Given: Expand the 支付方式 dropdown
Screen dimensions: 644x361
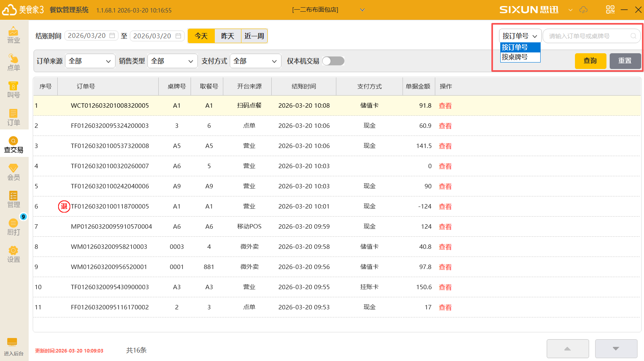Looking at the screenshot, I should pos(255,61).
